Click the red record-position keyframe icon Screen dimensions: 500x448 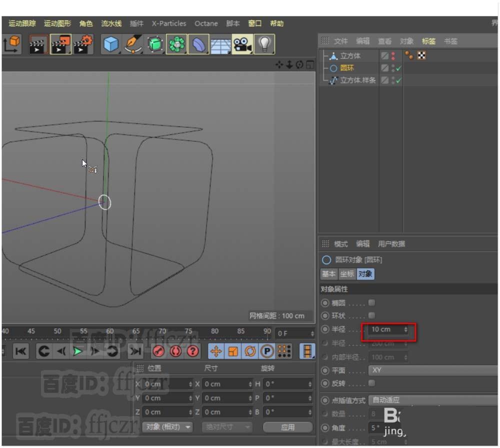pos(158,350)
